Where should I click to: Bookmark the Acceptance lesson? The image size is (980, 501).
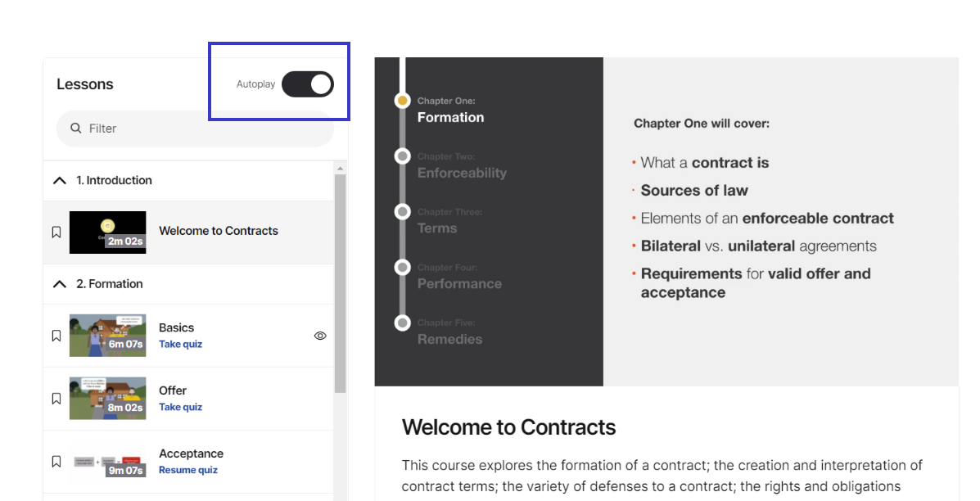pos(56,462)
